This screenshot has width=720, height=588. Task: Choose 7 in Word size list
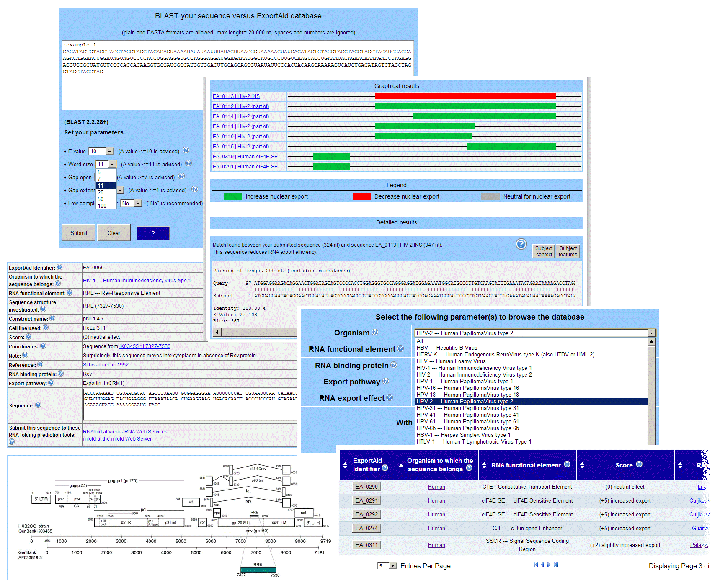tap(106, 179)
